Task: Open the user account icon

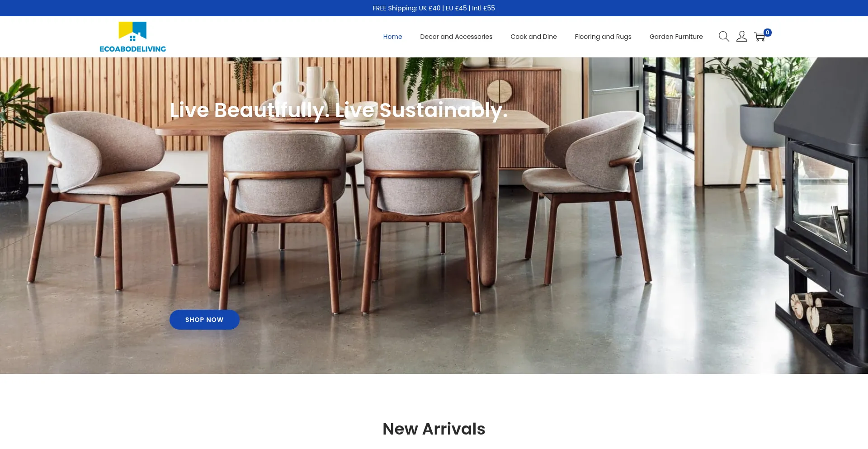Action: [x=742, y=37]
